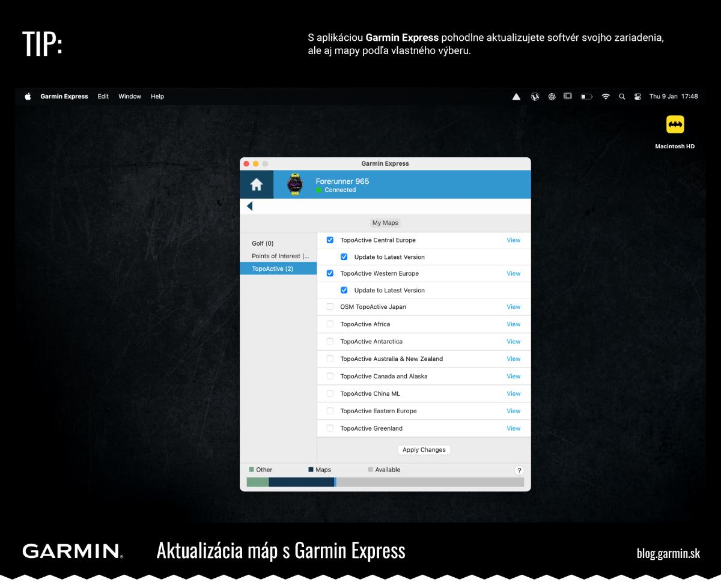Check the TopoActive Africa map

[x=330, y=324]
